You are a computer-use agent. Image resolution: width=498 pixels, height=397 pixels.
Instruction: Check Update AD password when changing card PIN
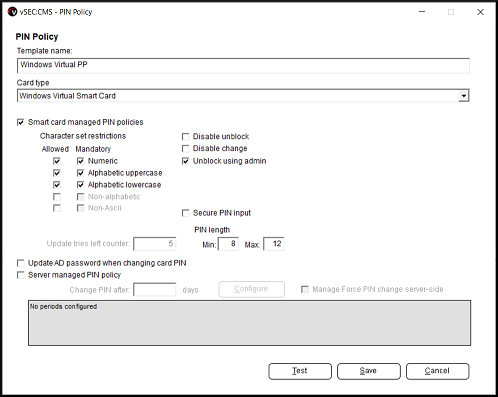tap(21, 263)
